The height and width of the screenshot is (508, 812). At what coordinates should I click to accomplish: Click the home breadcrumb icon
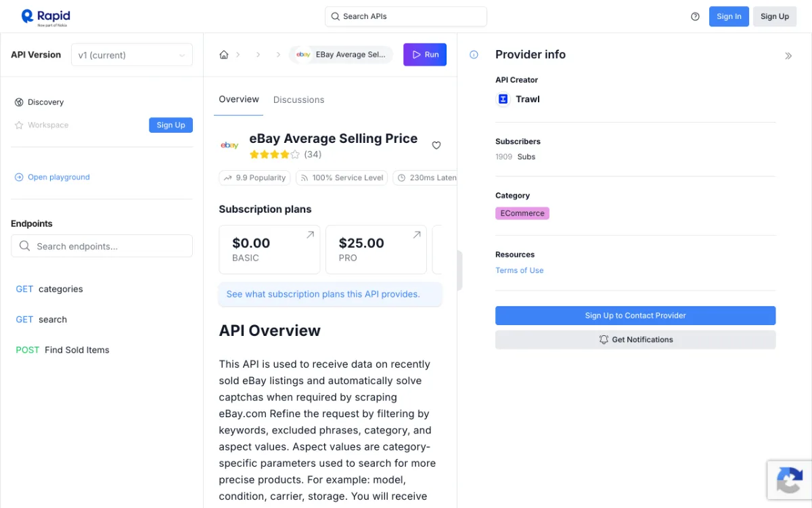224,55
